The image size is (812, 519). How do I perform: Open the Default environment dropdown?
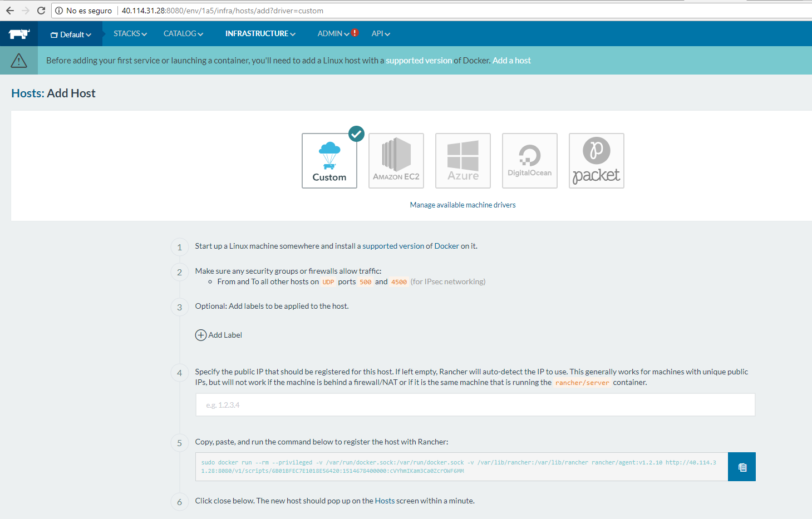point(71,34)
